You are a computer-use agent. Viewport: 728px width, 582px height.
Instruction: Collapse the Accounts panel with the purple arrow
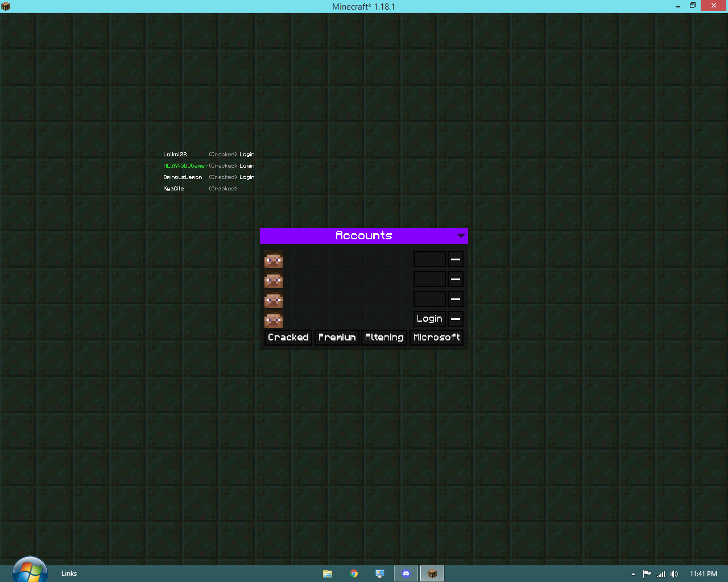pyautogui.click(x=461, y=236)
